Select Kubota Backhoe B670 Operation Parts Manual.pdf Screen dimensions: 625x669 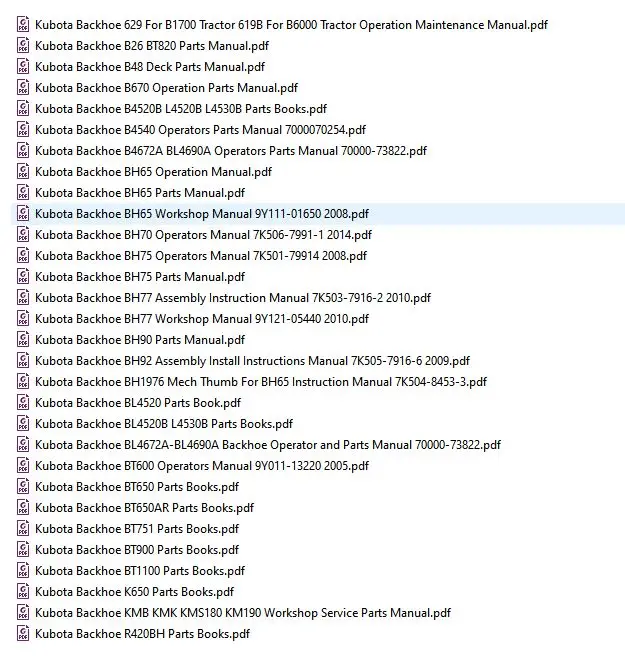coord(166,88)
